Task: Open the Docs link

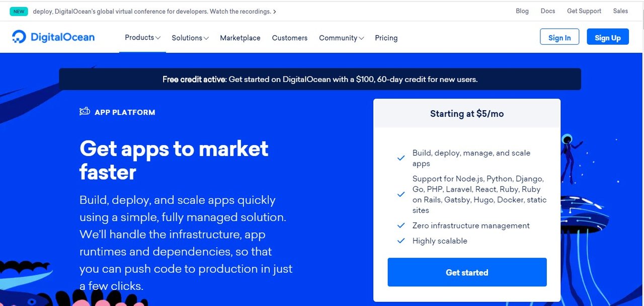Action: coord(548,11)
